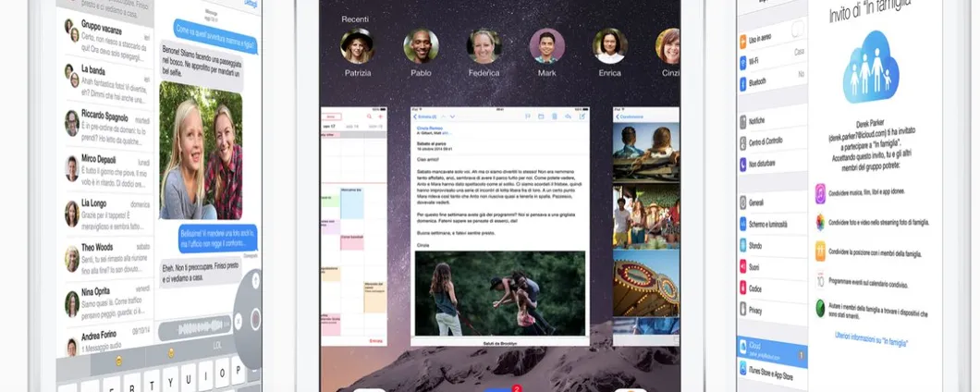The width and height of the screenshot is (980, 392).
Task: Tap the reply arrow in Mail toolbar
Action: [569, 116]
